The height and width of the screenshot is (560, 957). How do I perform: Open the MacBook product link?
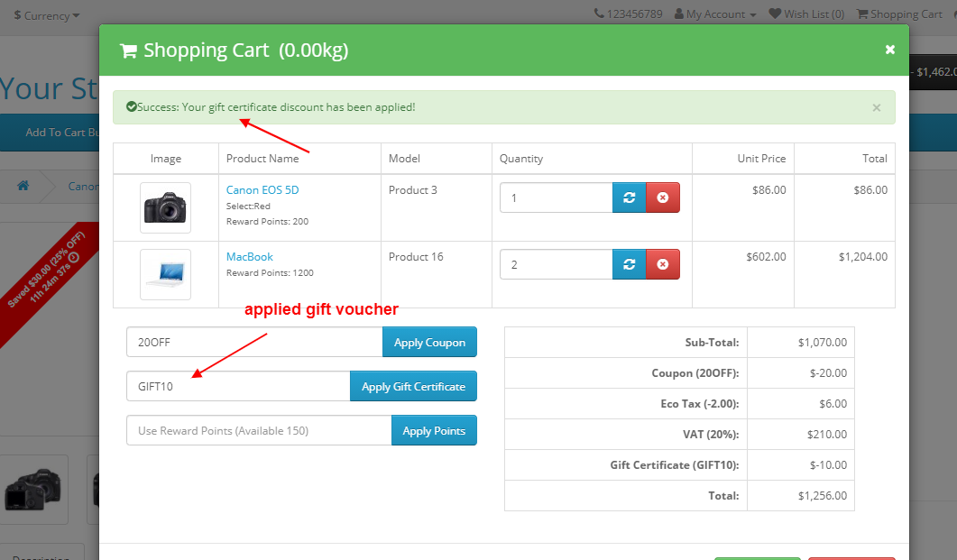point(249,256)
